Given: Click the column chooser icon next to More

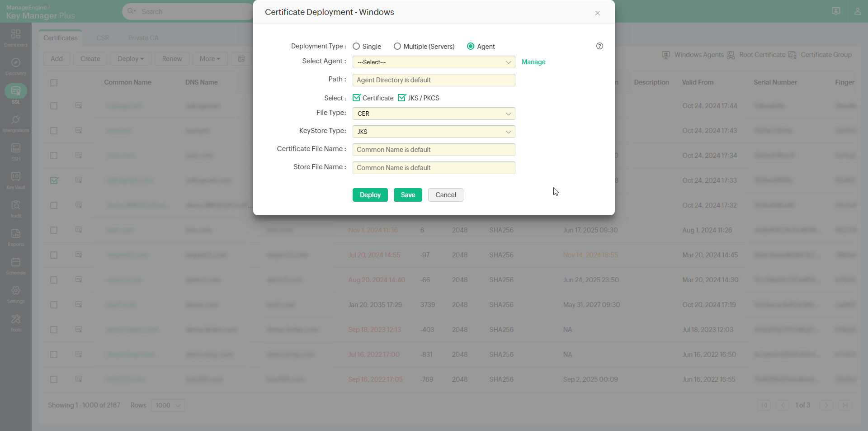Looking at the screenshot, I should click(x=241, y=59).
